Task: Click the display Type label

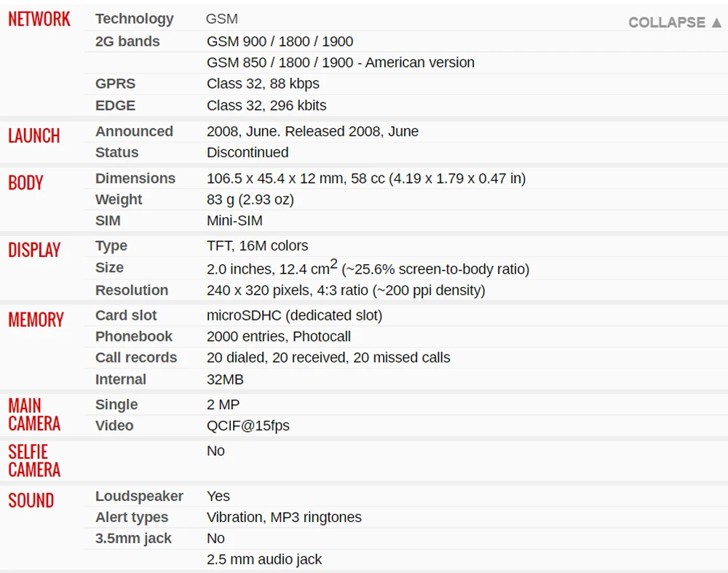Action: pos(111,246)
